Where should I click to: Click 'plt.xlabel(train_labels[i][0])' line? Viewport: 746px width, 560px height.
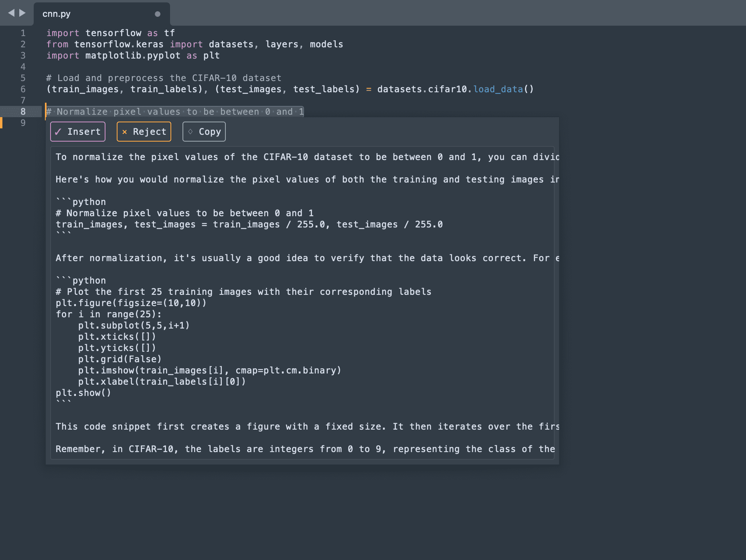coord(162,381)
